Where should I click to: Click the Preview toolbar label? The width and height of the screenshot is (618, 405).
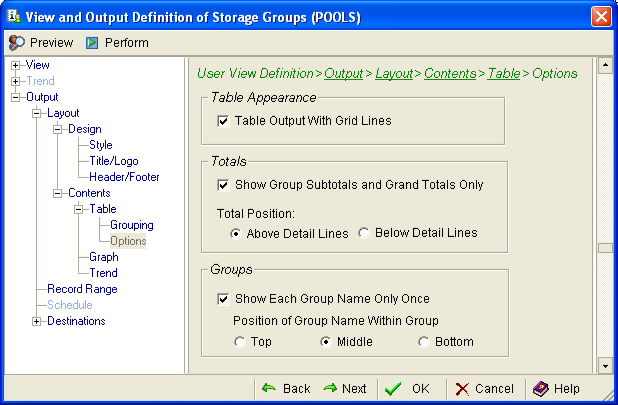52,43
